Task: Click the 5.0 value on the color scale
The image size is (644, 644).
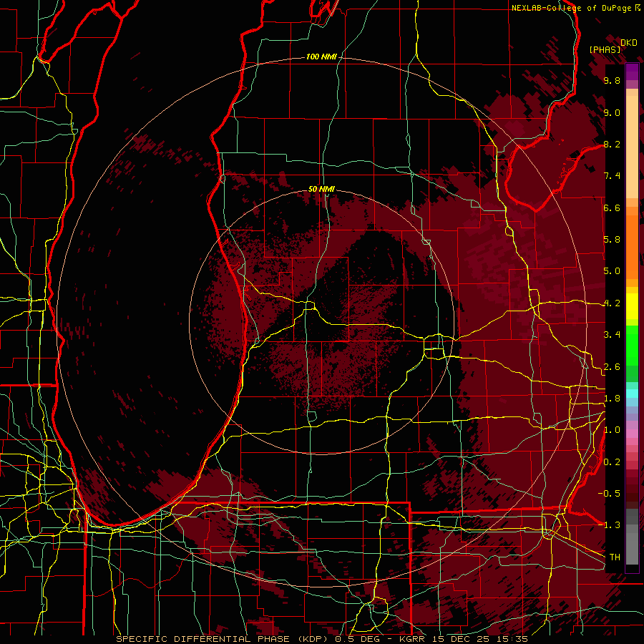Action: click(612, 271)
